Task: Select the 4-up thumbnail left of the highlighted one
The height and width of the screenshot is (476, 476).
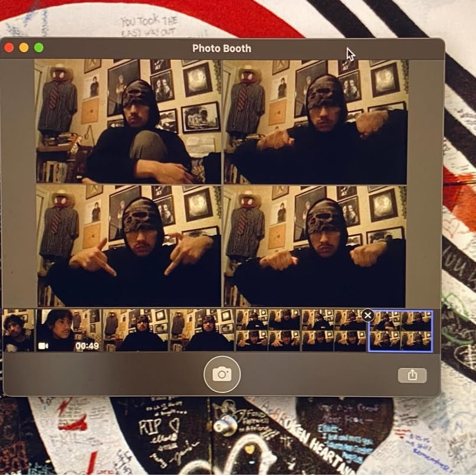Action: point(333,330)
